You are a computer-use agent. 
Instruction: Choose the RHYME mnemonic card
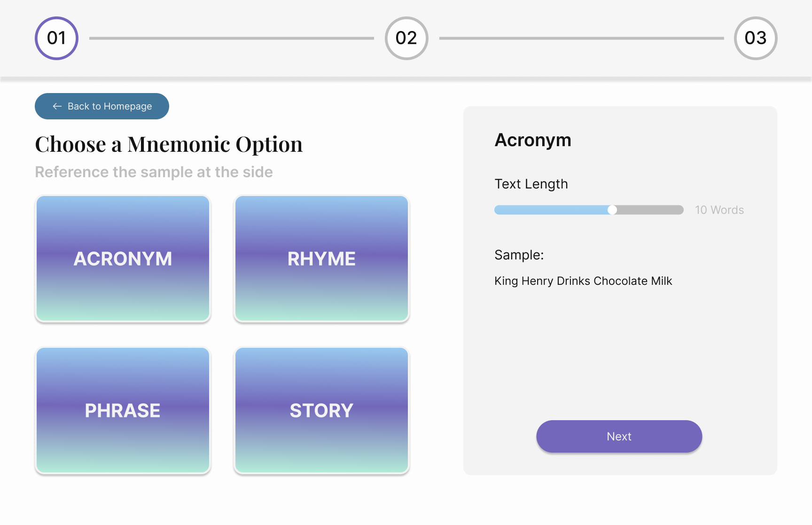[321, 259]
